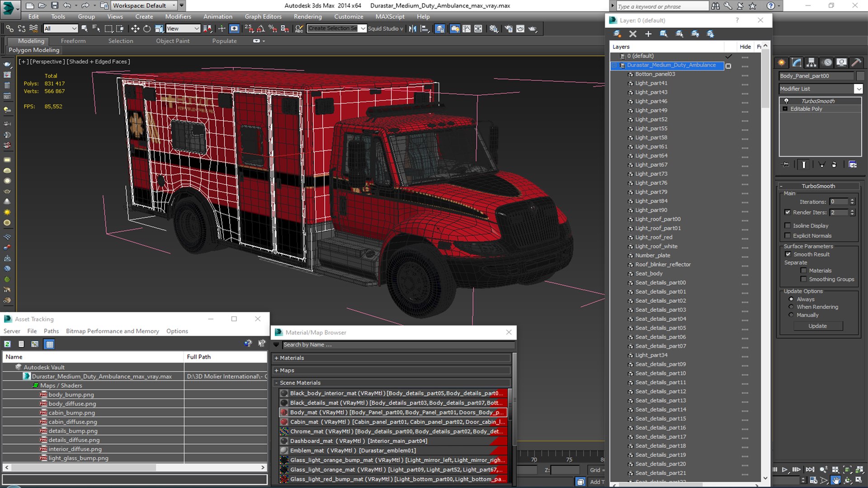
Task: Collapse Durastar_Medium_Duty_Ambulance layer tree
Action: tap(614, 66)
